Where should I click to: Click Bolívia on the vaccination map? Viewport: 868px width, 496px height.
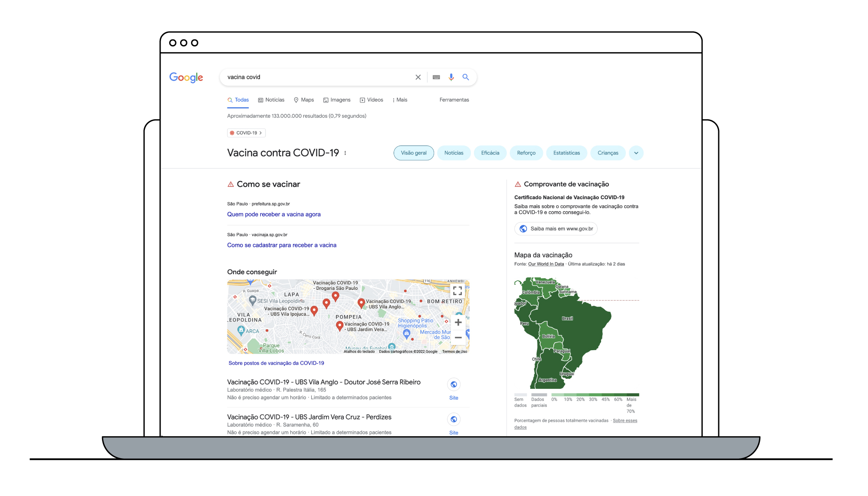pyautogui.click(x=549, y=336)
